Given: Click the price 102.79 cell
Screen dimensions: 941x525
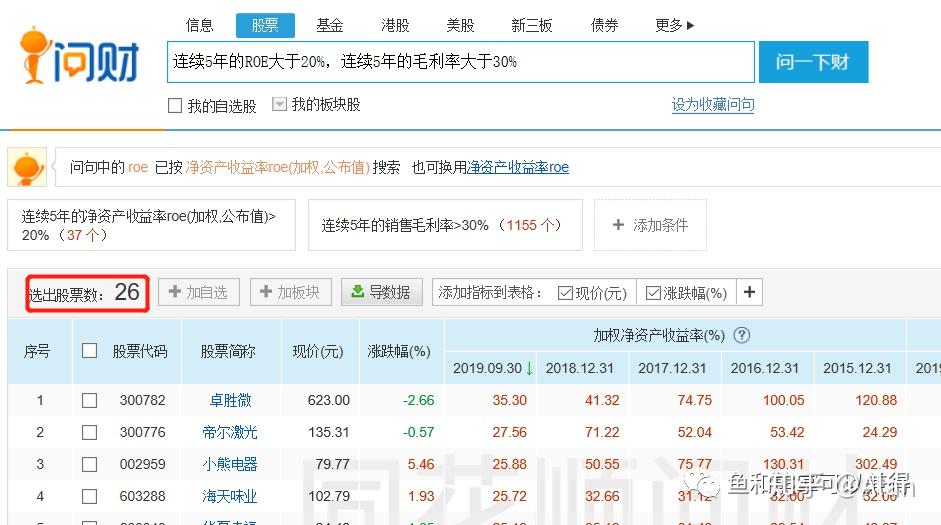Looking at the screenshot, I should click(328, 496).
